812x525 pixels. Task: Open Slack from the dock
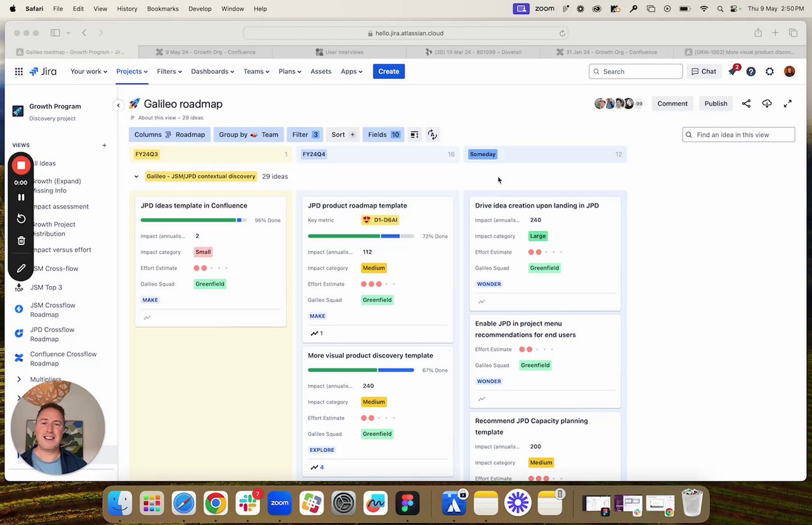247,503
